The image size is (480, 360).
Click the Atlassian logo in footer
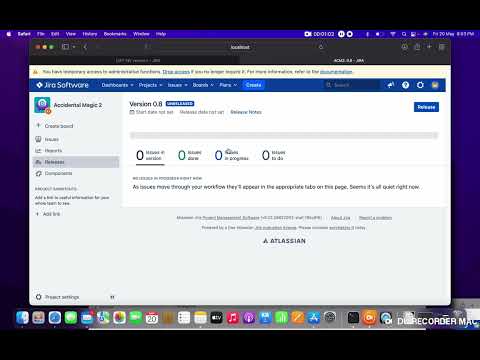284,241
